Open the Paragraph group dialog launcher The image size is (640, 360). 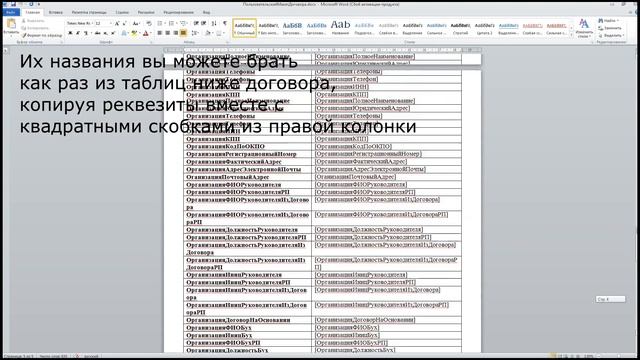click(227, 42)
